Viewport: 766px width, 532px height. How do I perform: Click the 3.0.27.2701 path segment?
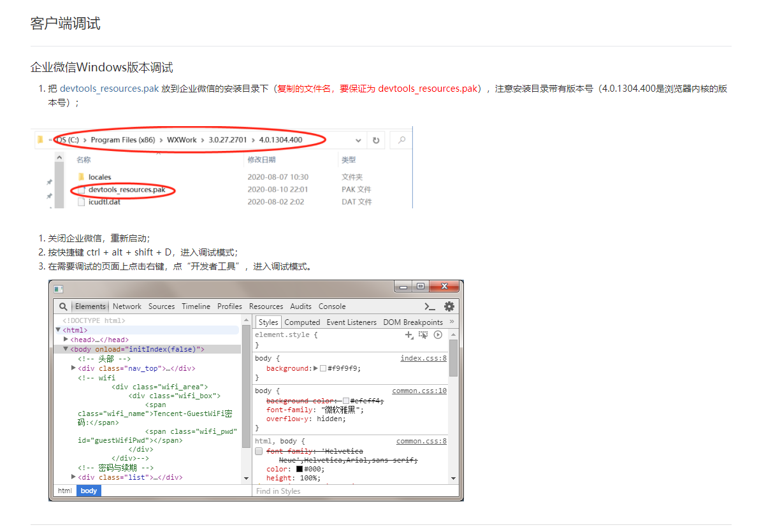click(228, 140)
